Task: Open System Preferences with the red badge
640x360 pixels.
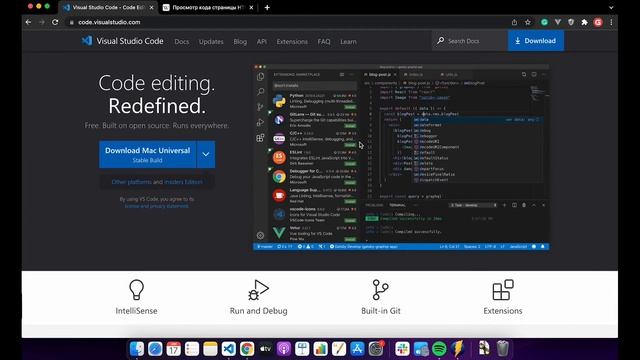Action: 376,349
